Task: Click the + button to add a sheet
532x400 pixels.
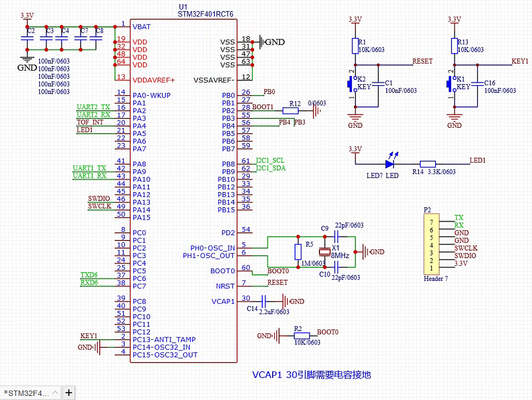Action: click(68, 392)
